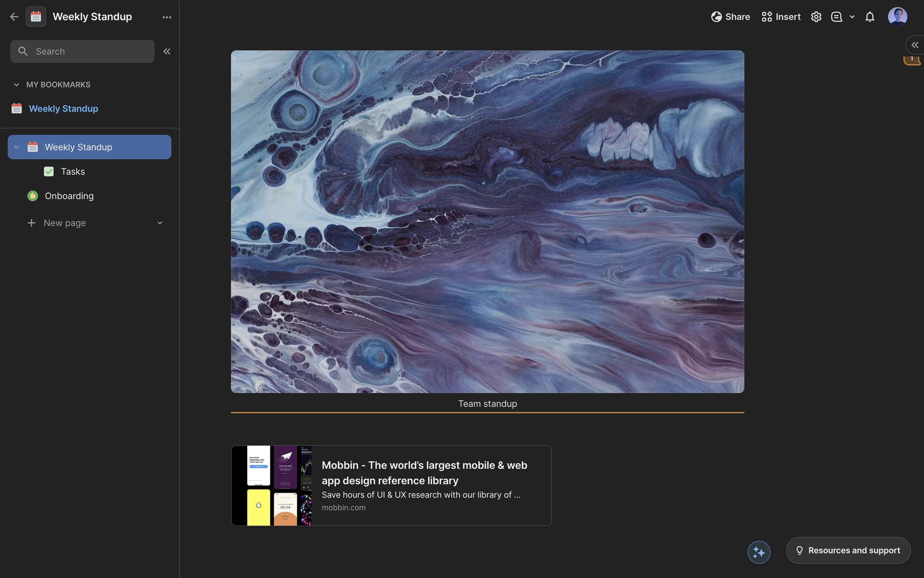
Task: Open the user profile avatar
Action: [x=897, y=17]
